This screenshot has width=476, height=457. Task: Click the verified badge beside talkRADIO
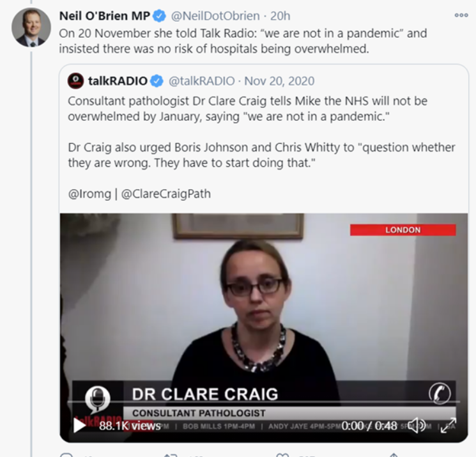157,81
